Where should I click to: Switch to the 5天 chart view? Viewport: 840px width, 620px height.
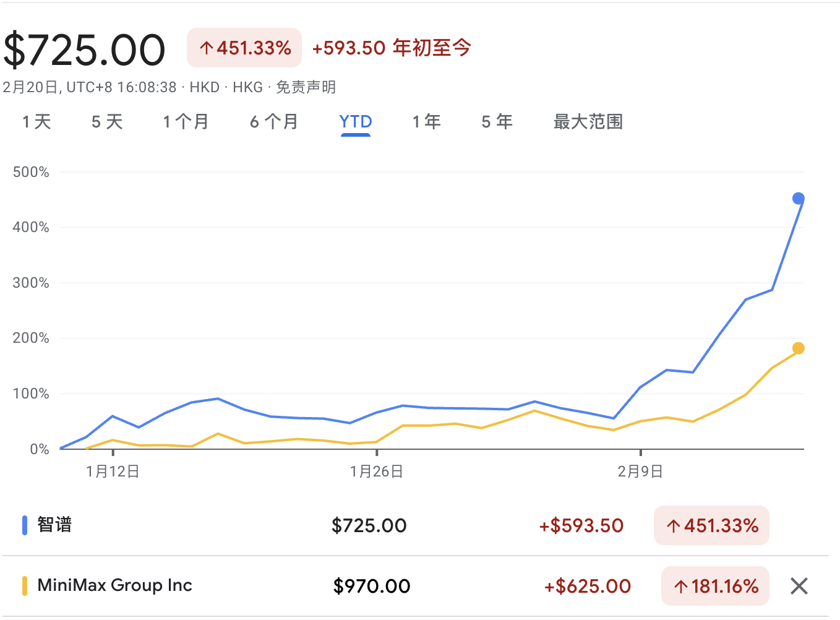point(106,122)
